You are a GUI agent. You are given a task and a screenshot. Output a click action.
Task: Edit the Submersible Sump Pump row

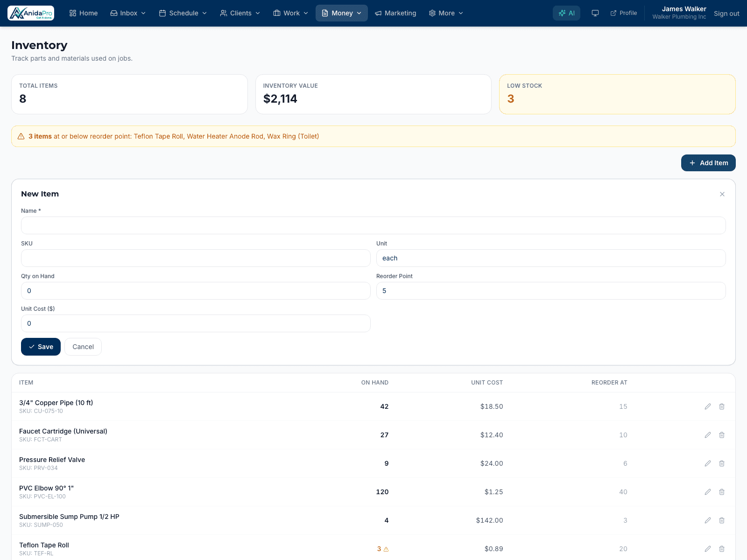708,520
